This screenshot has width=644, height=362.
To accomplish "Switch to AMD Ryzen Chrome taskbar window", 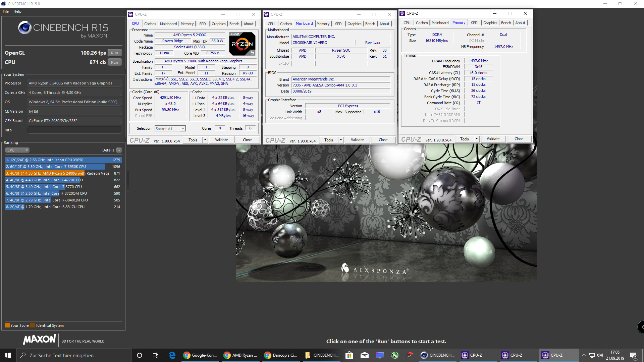I will [241, 355].
